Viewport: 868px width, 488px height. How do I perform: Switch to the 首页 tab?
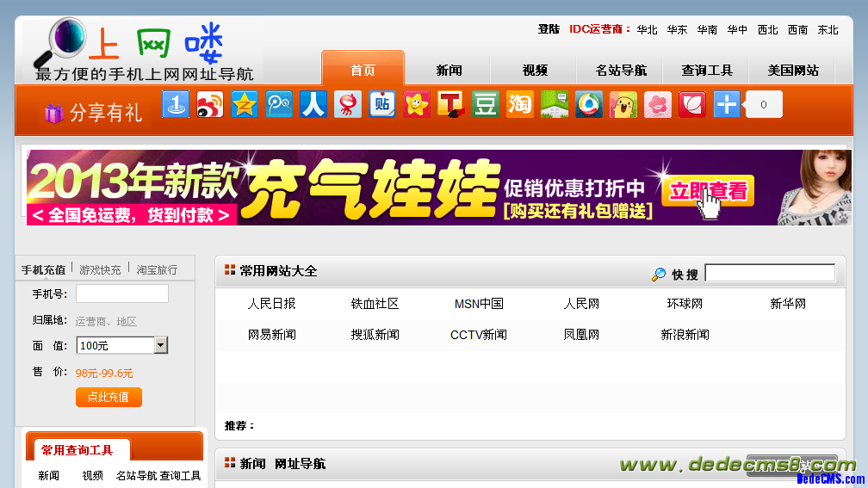(363, 71)
